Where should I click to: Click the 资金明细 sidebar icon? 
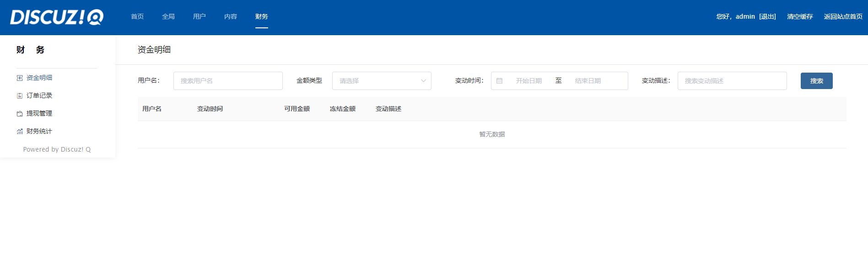(20, 78)
